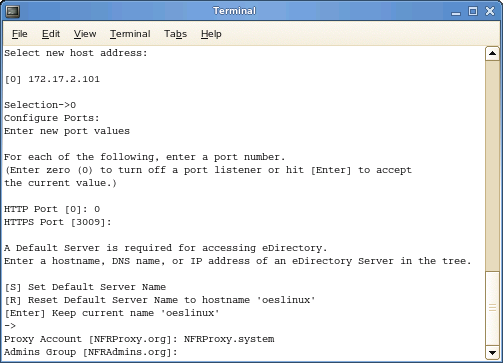
Task: Click the scrollbar track above the thumb
Action: click(492, 165)
